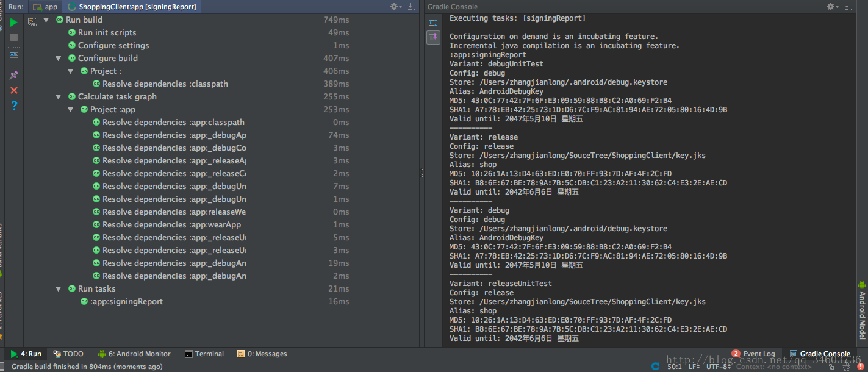Viewport: 868px width, 372px height.
Task: Click the 16ms duration of :app:signingReport
Action: [x=339, y=301]
